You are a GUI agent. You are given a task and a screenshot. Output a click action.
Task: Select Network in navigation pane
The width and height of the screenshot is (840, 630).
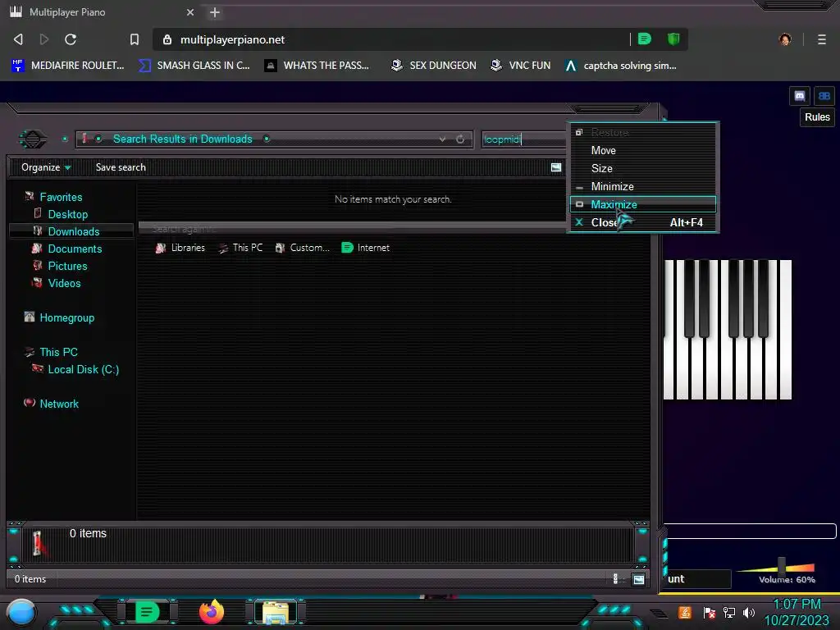point(59,404)
